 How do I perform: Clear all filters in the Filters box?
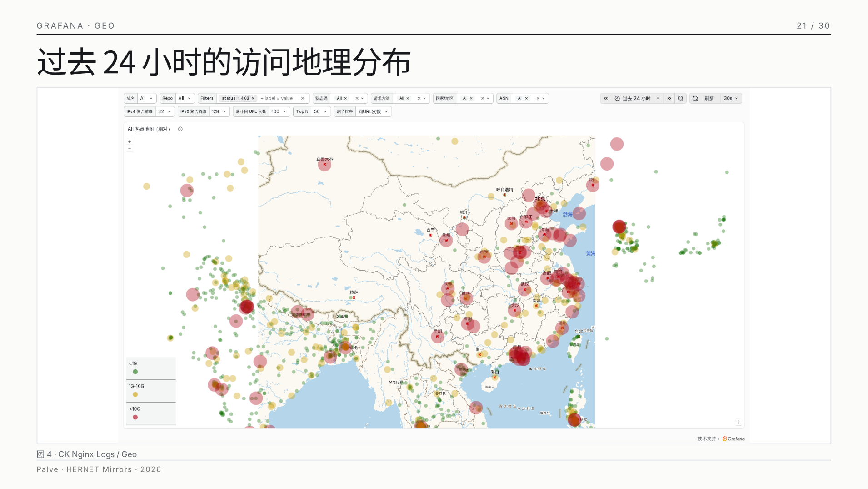click(x=303, y=98)
